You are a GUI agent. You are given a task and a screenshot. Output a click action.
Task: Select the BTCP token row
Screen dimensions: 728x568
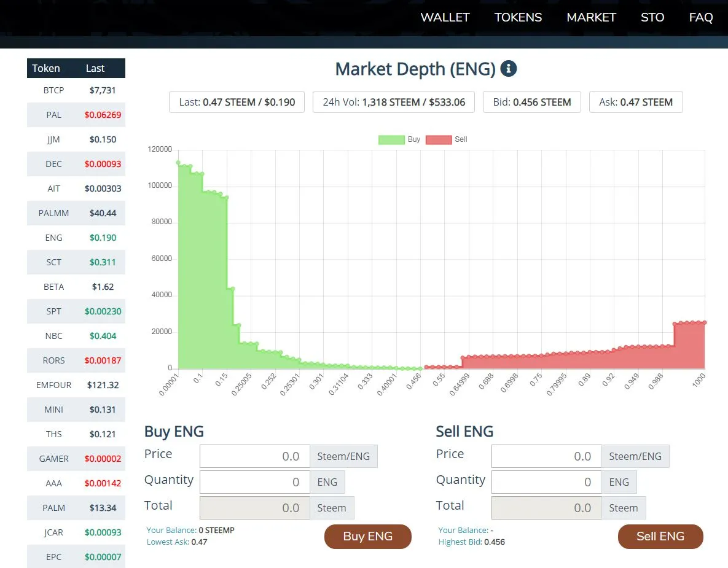pos(76,90)
